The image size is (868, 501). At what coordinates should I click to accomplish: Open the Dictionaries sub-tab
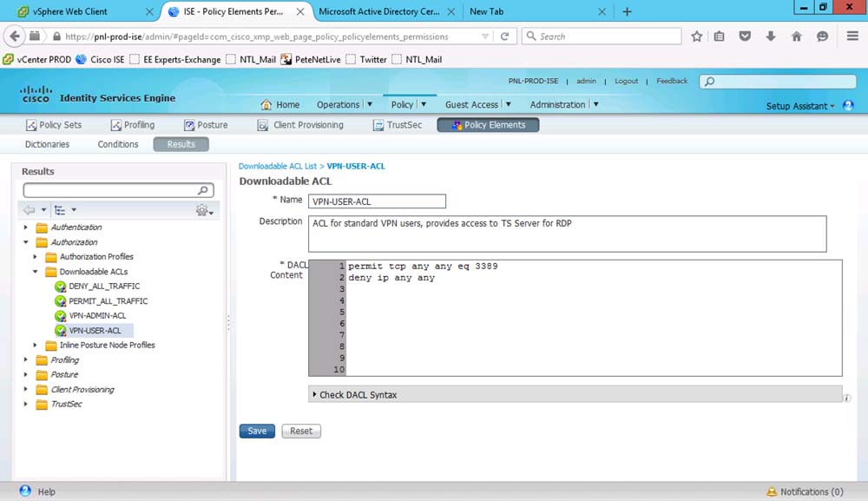coord(47,144)
